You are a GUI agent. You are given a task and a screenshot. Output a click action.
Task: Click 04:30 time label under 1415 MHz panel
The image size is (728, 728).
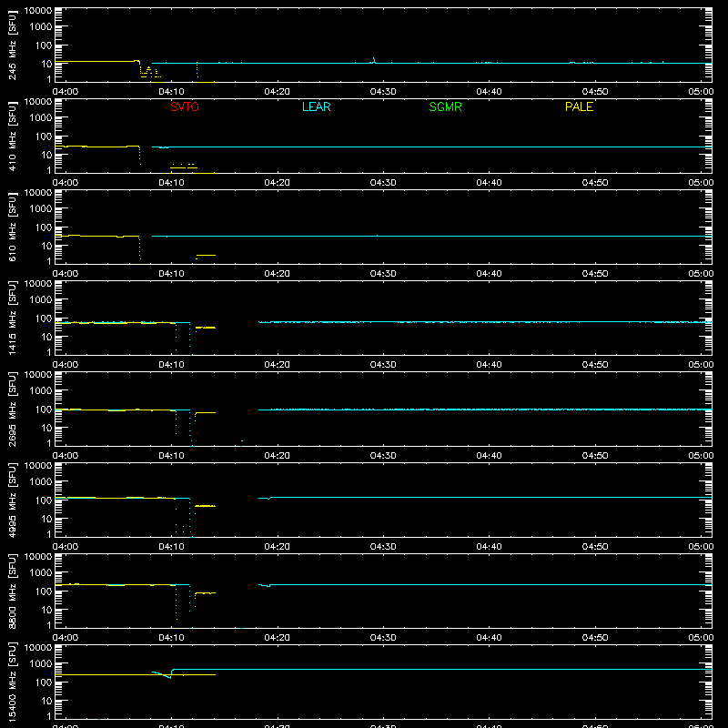(x=383, y=365)
